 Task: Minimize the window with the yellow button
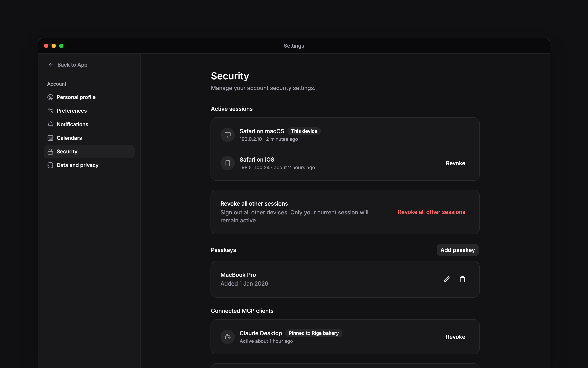tap(54, 46)
